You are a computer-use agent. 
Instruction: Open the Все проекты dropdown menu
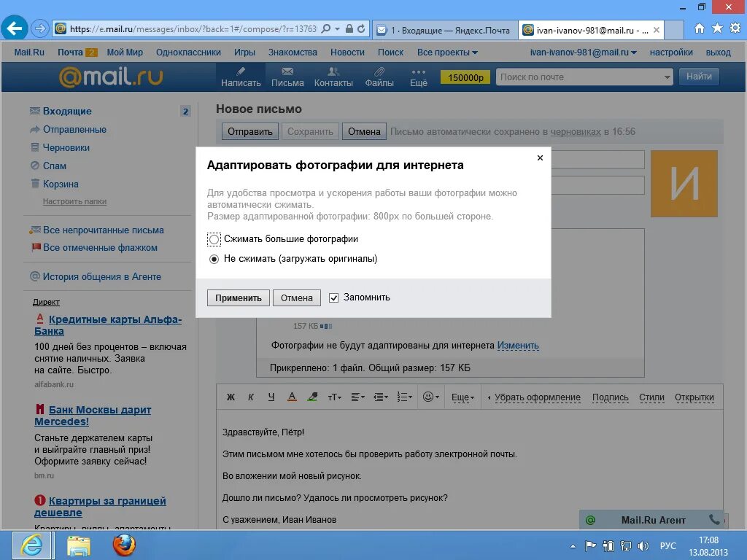[x=447, y=52]
